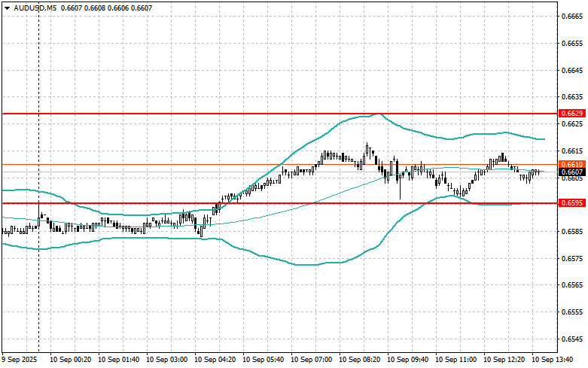Click the 0.6555 price scale value
This screenshot has height=368, width=588.
tap(572, 312)
